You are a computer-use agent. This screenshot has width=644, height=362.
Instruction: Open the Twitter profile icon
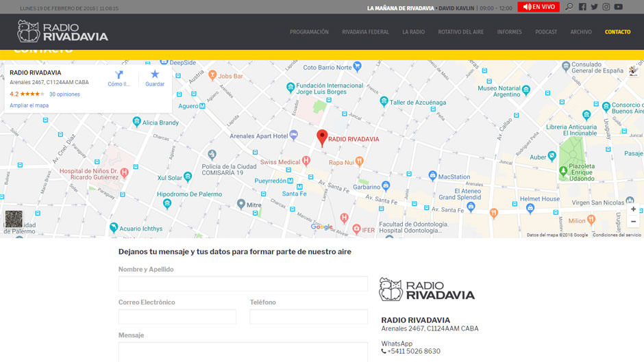594,7
